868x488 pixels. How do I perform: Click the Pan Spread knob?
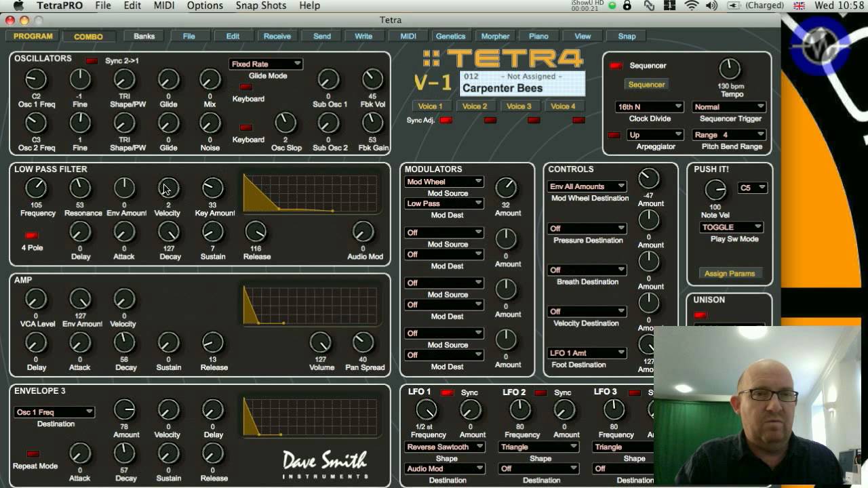tap(363, 342)
